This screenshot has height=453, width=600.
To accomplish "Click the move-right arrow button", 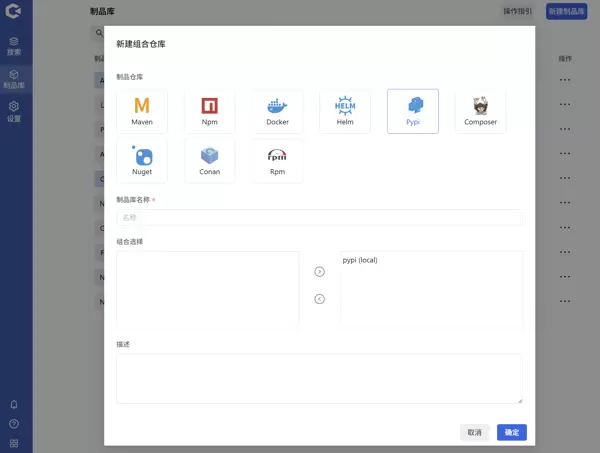I will point(320,271).
